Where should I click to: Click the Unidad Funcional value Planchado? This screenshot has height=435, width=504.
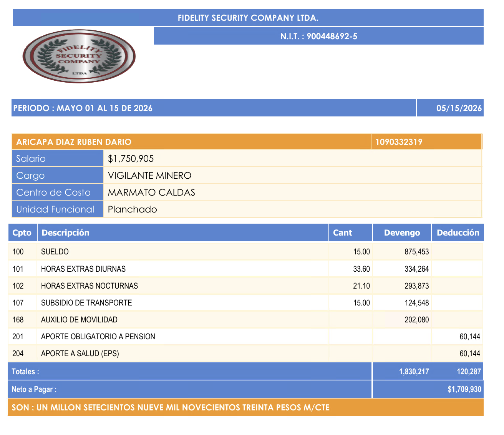[293, 209]
